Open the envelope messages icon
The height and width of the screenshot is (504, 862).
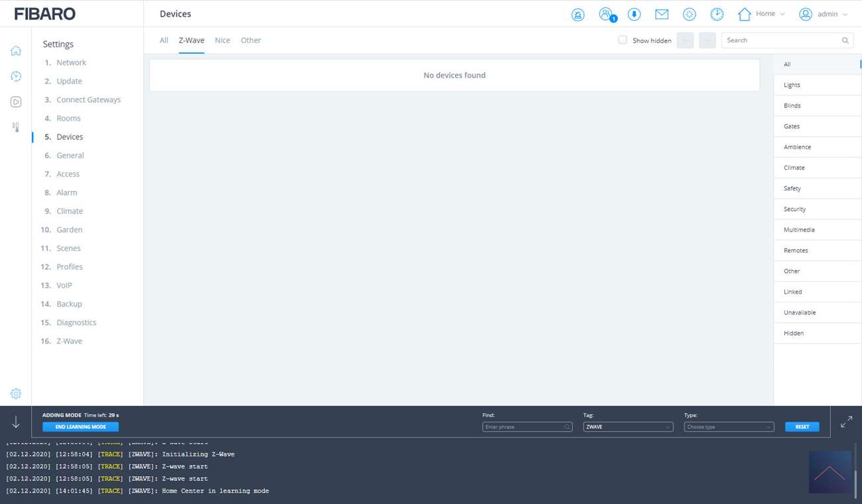661,14
